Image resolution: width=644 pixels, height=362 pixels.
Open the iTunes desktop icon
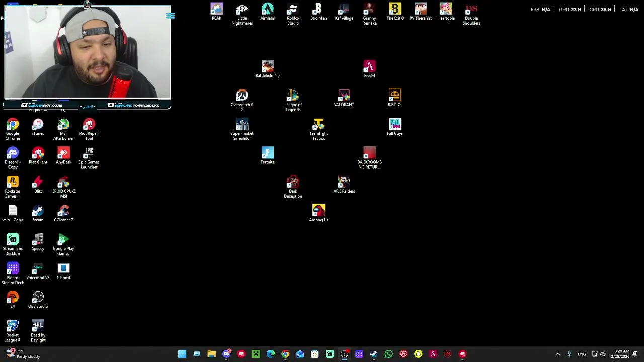(x=38, y=127)
